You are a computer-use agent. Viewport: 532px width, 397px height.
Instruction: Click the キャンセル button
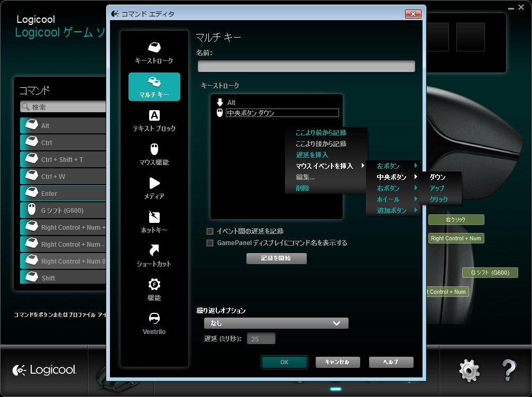point(337,362)
